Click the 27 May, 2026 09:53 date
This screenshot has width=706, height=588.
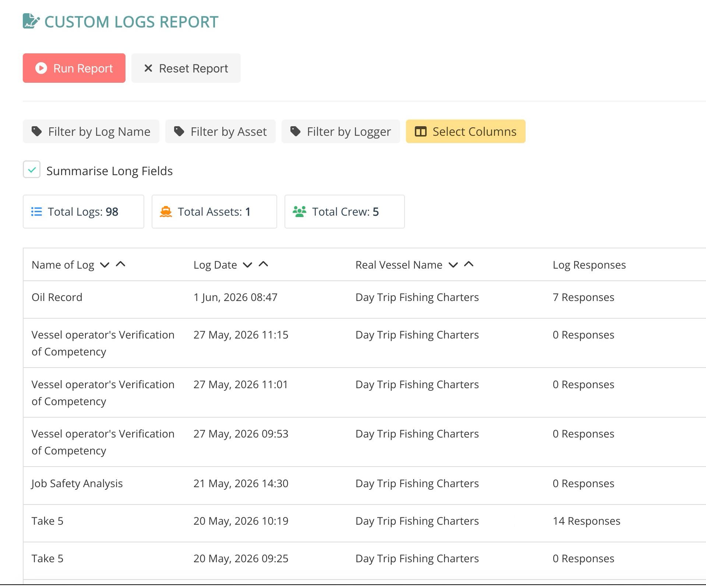point(241,434)
